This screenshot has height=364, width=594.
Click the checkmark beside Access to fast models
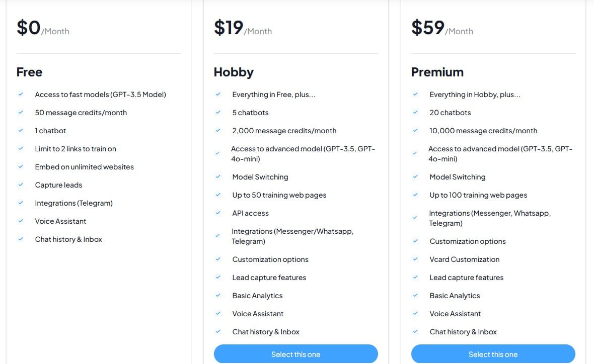point(21,95)
